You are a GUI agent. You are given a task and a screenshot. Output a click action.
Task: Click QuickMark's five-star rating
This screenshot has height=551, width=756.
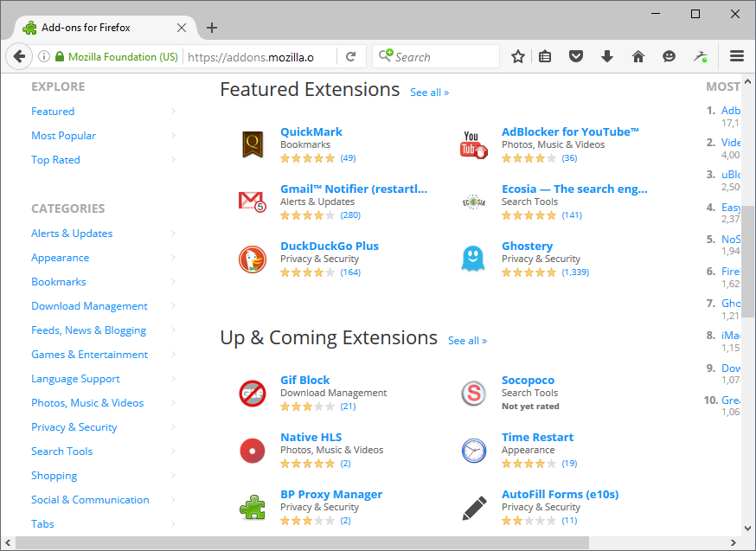pos(308,158)
